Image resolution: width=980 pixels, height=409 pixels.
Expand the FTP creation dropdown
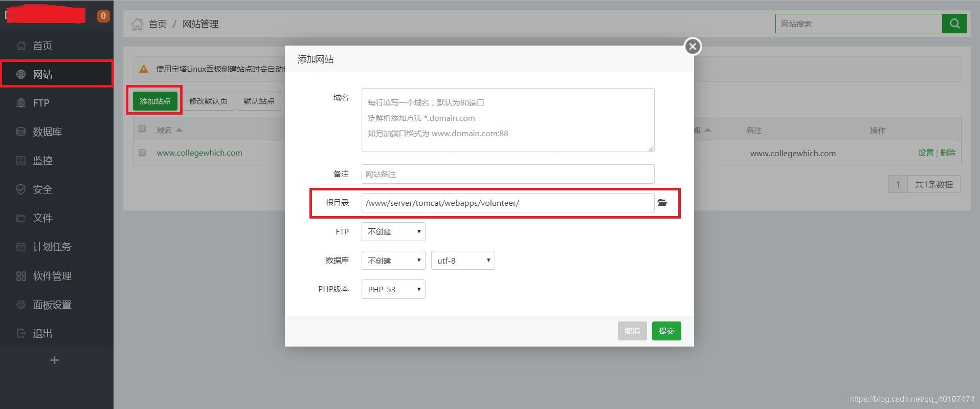coord(393,231)
